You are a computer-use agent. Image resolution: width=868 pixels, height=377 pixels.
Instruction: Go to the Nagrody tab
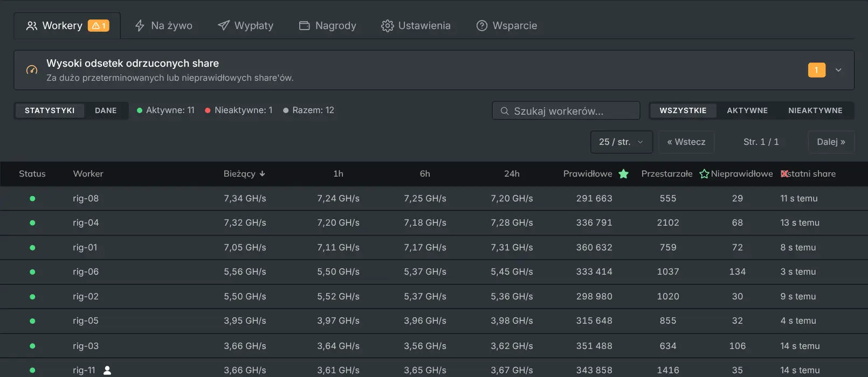(x=327, y=26)
